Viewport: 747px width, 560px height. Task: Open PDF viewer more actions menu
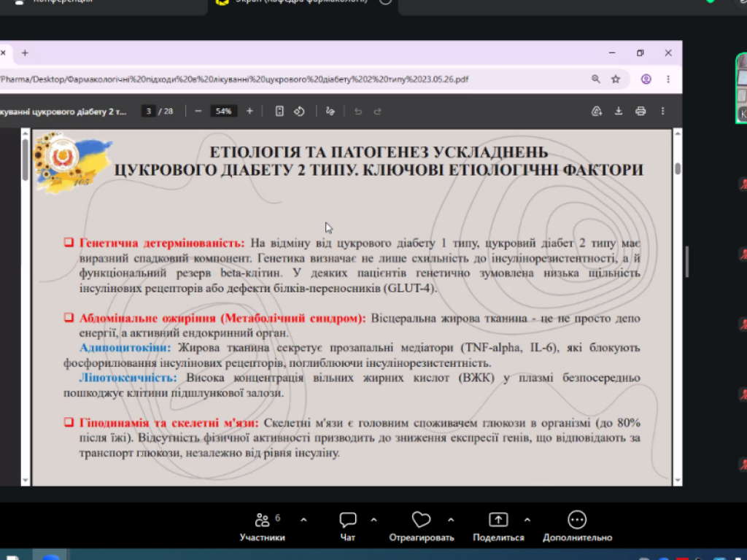coord(662,111)
